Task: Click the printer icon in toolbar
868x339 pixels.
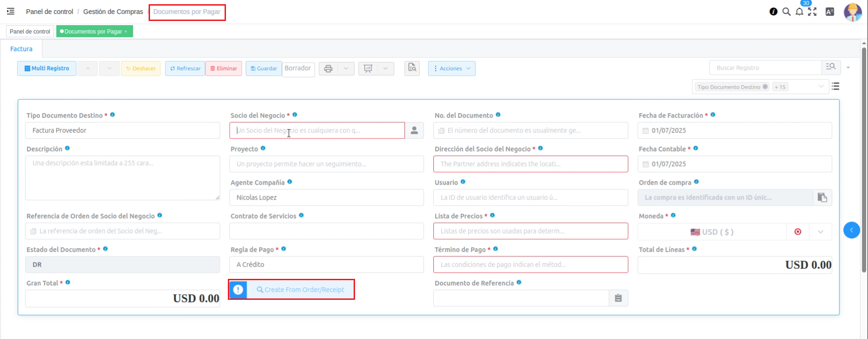Action: [x=328, y=69]
